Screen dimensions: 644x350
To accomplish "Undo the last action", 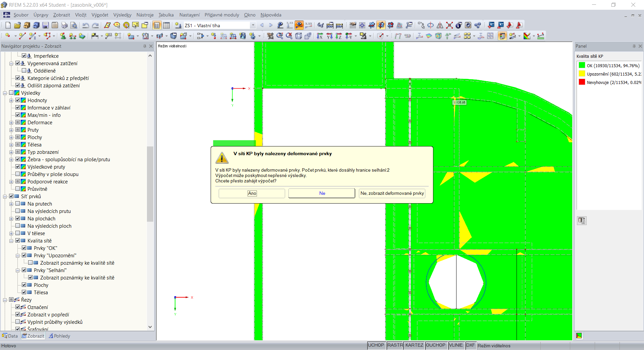I will [x=86, y=25].
